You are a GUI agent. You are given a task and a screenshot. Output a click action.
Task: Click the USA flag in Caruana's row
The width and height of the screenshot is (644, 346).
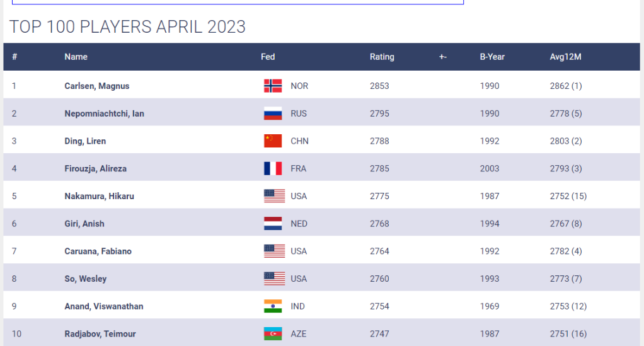pyautogui.click(x=274, y=251)
